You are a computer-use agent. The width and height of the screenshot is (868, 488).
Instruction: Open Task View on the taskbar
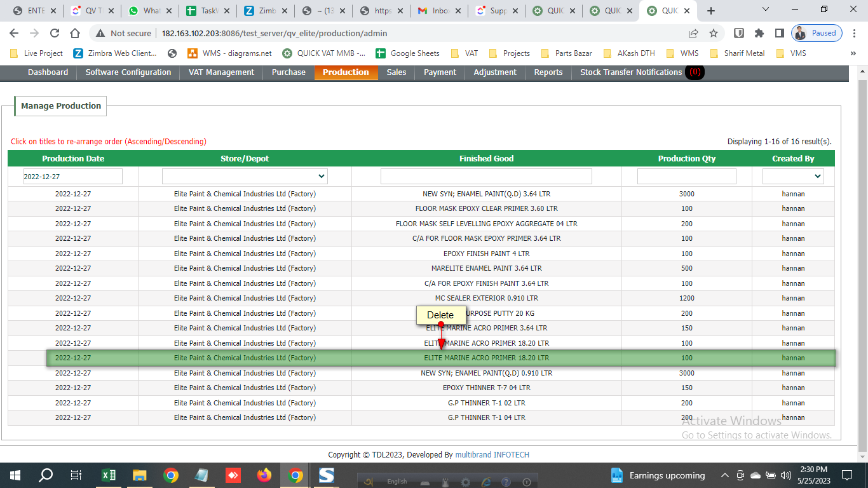point(76,475)
